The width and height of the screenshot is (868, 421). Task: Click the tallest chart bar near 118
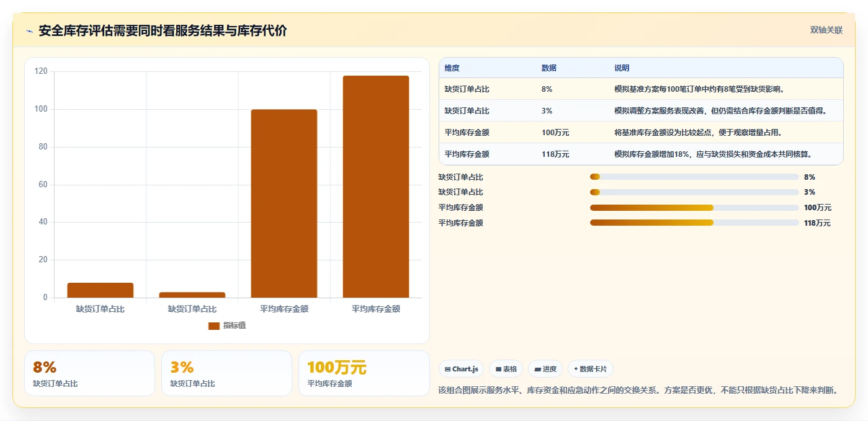(x=376, y=187)
